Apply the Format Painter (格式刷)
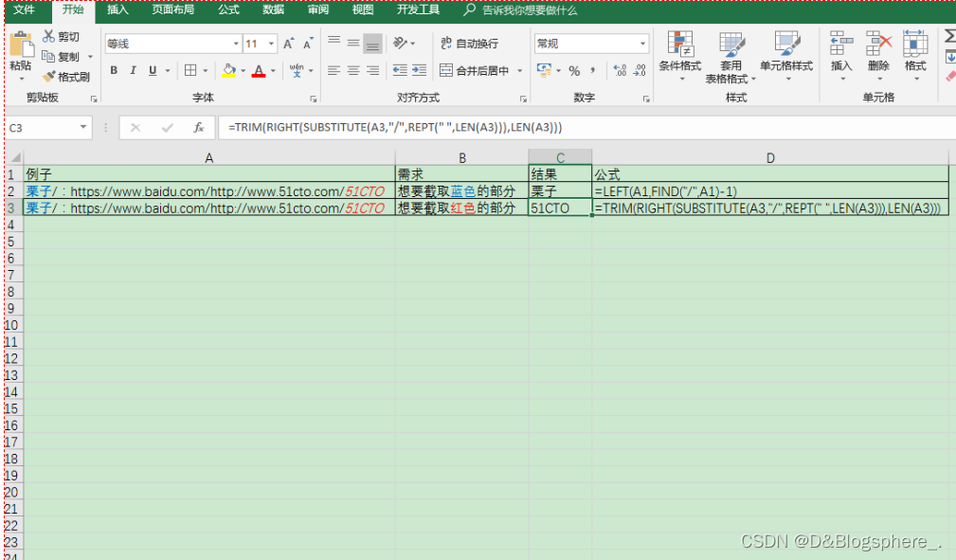 [68, 77]
